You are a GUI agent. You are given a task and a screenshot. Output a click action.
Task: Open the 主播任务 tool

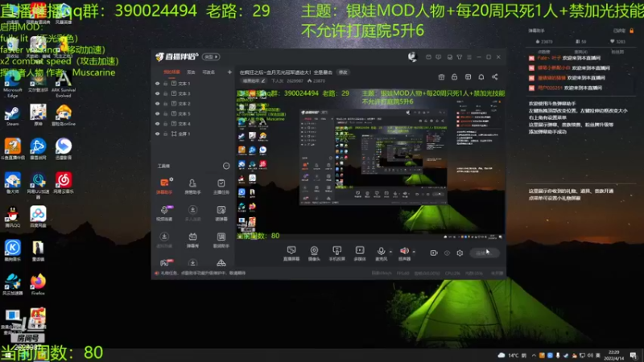pos(221,186)
